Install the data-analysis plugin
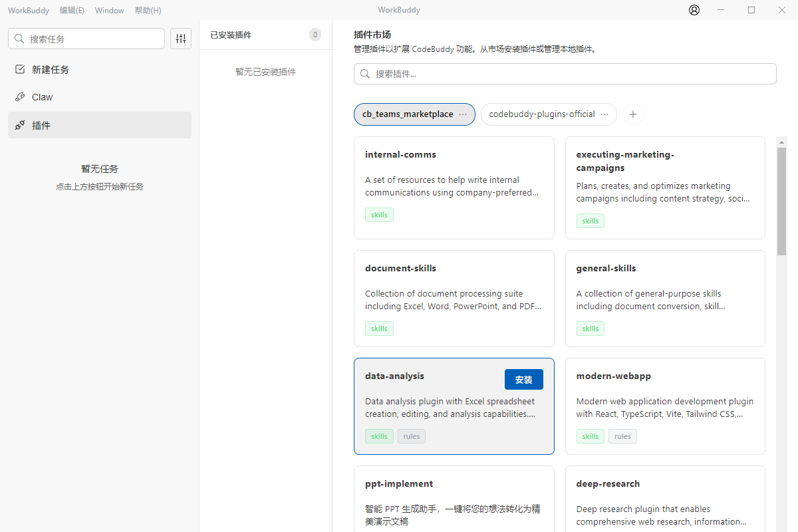Viewport: 798px width, 532px height. [523, 380]
